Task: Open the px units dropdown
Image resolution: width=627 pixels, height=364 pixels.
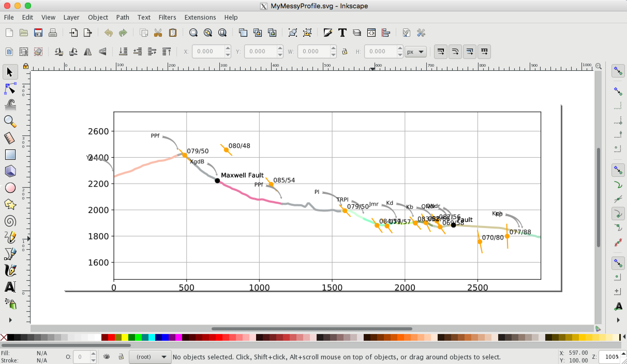Action: click(415, 52)
